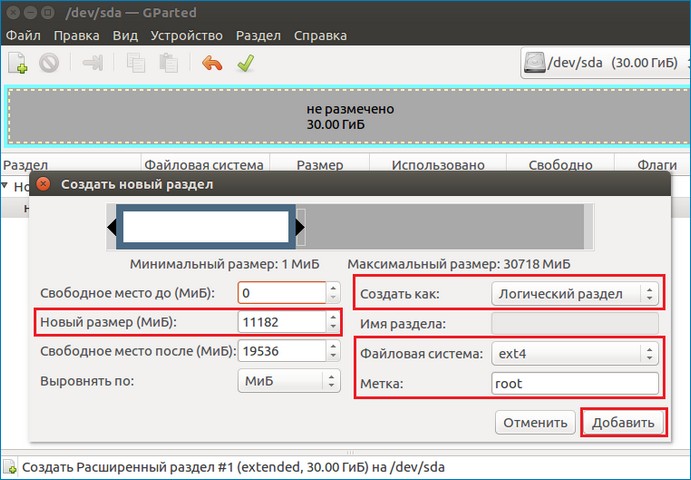Click the left resize handle arrow of partition bar
The width and height of the screenshot is (691, 480).
(x=112, y=227)
